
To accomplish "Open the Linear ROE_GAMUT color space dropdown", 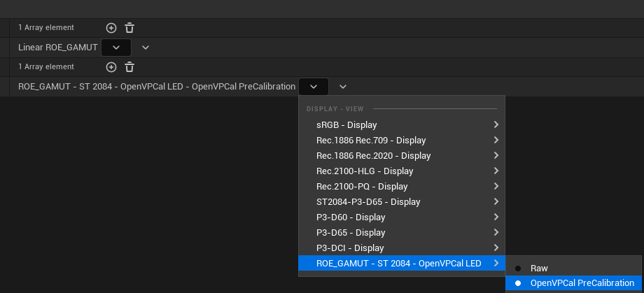I will (116, 48).
